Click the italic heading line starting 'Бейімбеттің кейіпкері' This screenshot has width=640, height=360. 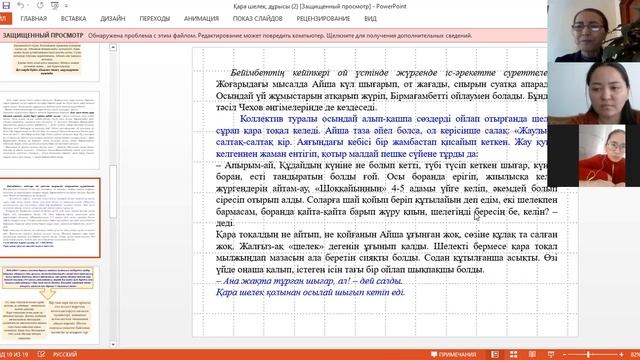(x=389, y=73)
